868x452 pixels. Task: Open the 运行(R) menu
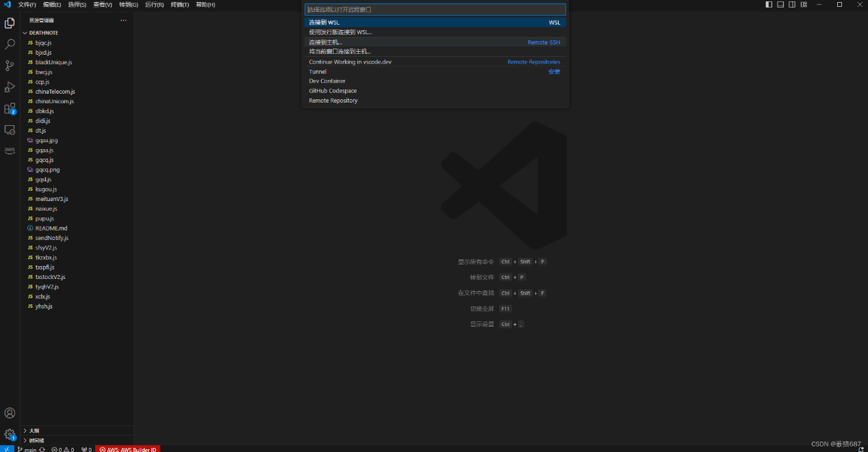pyautogui.click(x=154, y=4)
